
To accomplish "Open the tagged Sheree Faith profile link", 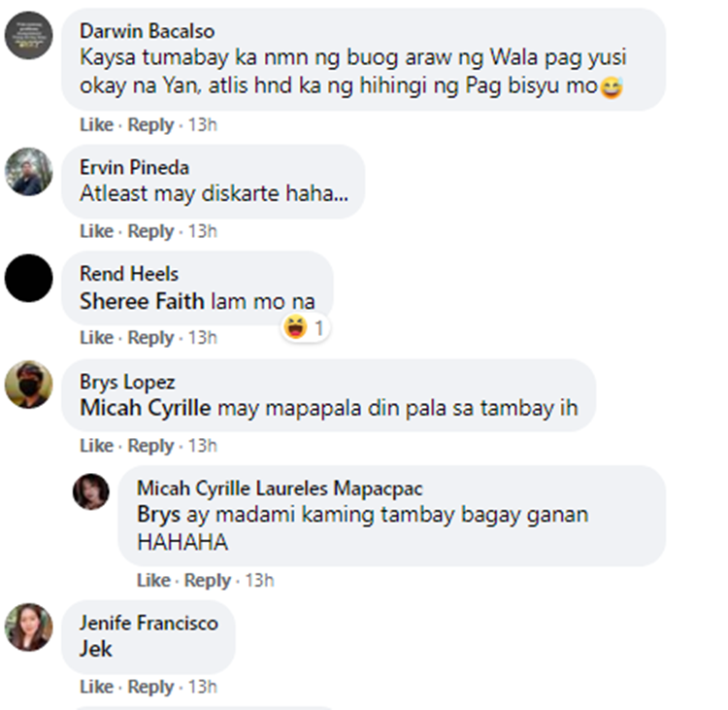I will coord(142,301).
